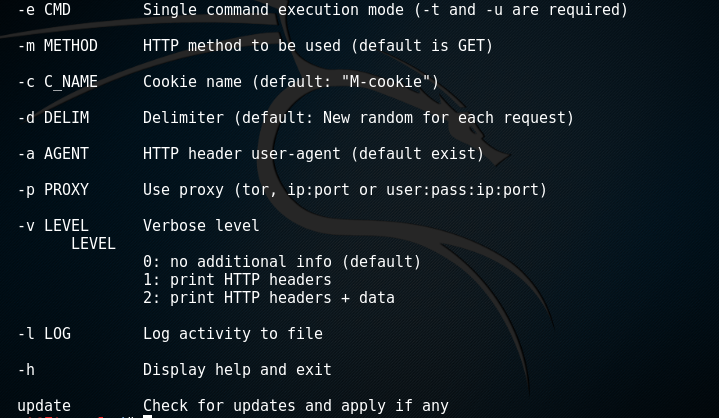This screenshot has height=418, width=719.
Task: Click the 'Cookie name' description line
Action: click(291, 82)
